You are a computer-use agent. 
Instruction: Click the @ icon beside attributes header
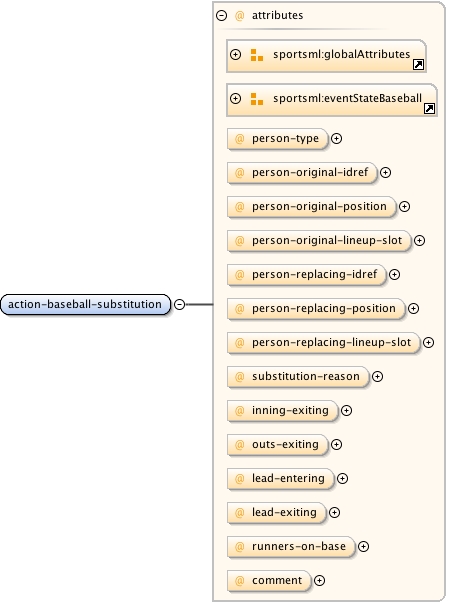(239, 16)
